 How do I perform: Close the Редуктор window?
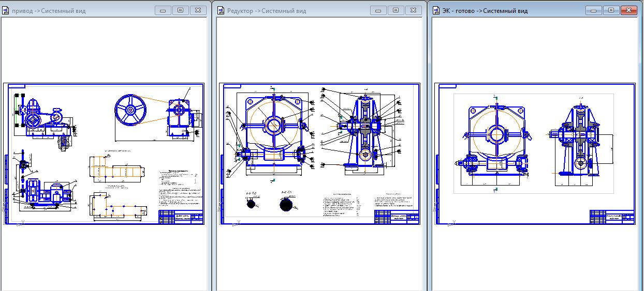click(x=413, y=10)
